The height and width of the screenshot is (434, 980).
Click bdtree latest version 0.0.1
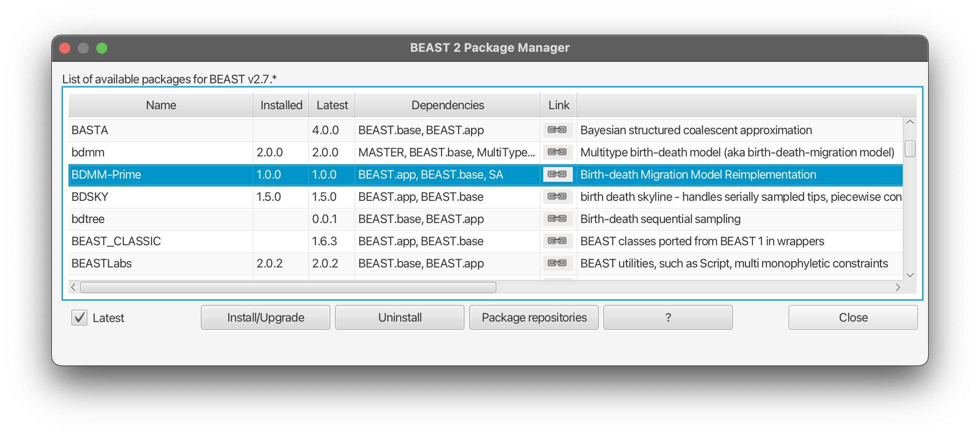coord(325,219)
